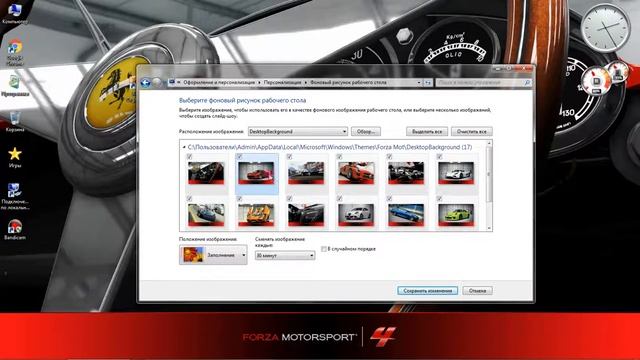Open the Программы desktop shortcut

click(15, 86)
